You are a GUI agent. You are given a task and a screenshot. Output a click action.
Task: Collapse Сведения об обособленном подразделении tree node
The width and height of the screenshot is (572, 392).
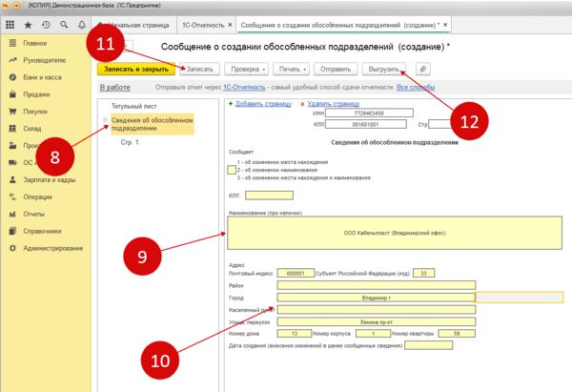(x=105, y=119)
